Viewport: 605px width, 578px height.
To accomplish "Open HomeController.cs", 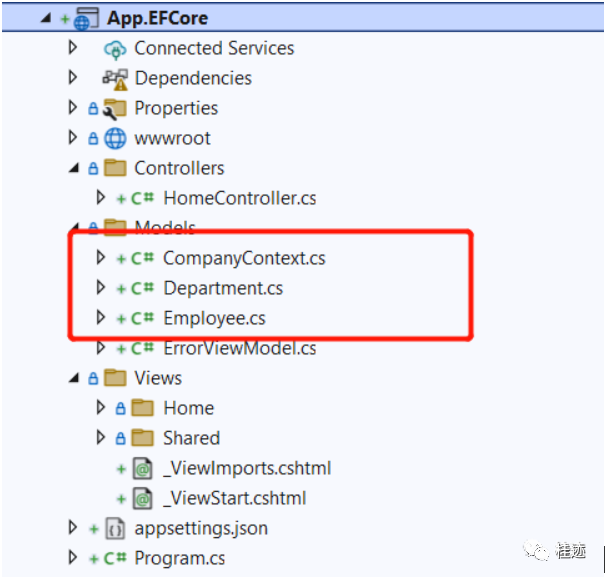I will [x=240, y=198].
